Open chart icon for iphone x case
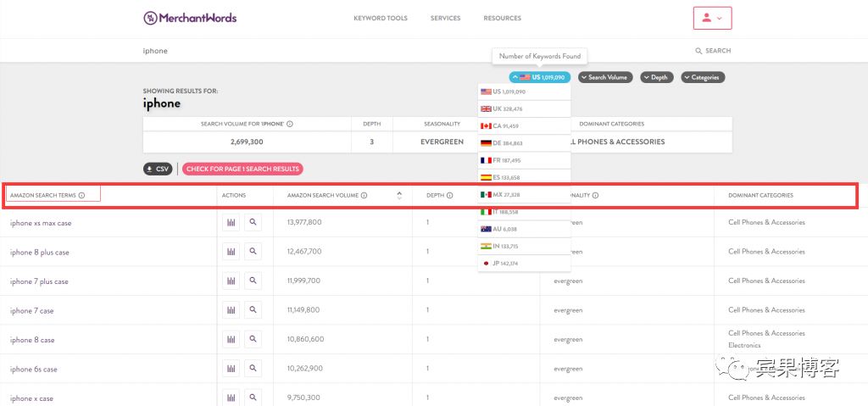The image size is (868, 406). click(231, 398)
